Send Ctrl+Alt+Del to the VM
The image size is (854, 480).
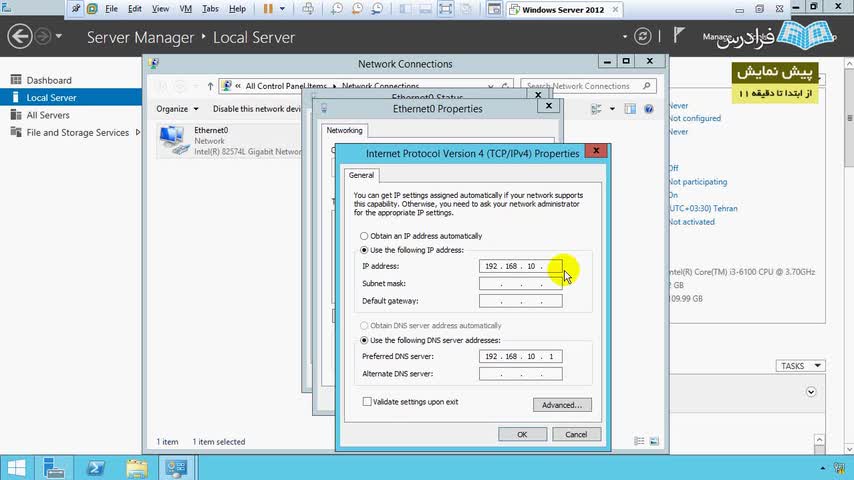[308, 9]
